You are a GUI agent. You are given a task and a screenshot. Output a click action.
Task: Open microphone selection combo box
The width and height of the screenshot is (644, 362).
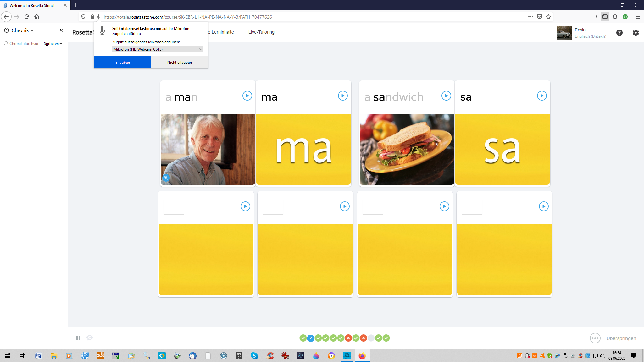point(157,49)
